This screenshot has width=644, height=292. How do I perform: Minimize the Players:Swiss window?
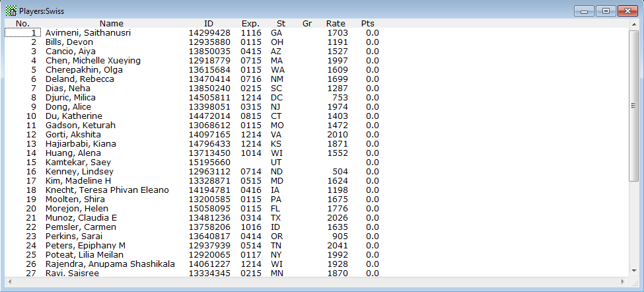(x=584, y=11)
